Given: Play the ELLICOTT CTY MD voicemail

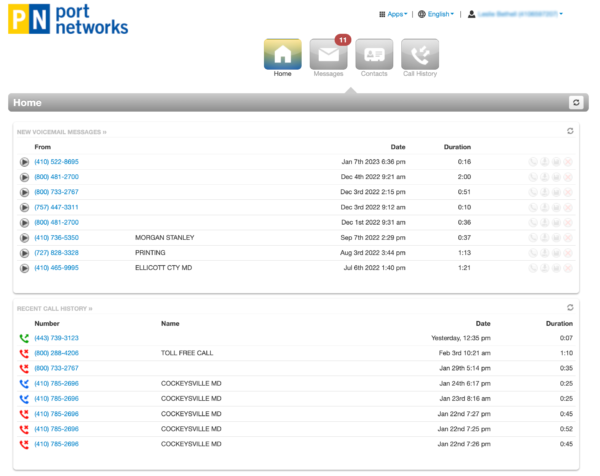Looking at the screenshot, I should point(24,268).
